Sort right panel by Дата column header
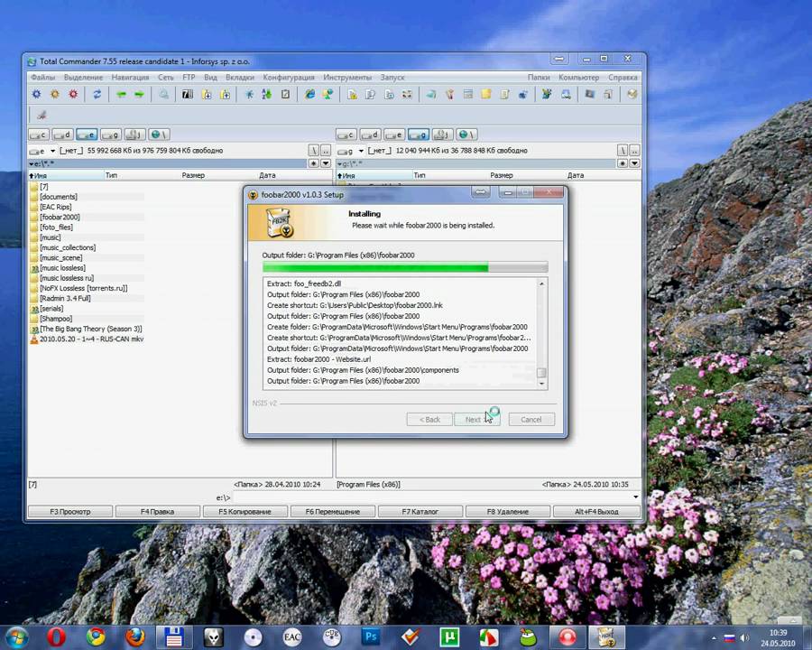Screen dimensions: 812x650 click(x=576, y=175)
